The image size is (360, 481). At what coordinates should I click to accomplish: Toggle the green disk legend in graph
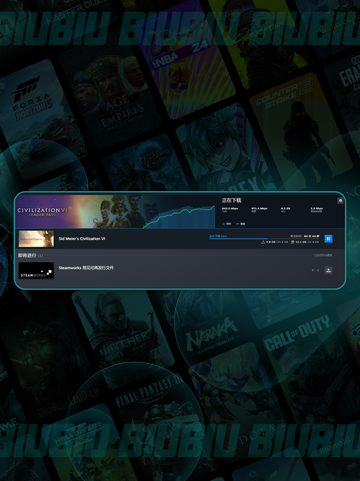click(x=241, y=224)
